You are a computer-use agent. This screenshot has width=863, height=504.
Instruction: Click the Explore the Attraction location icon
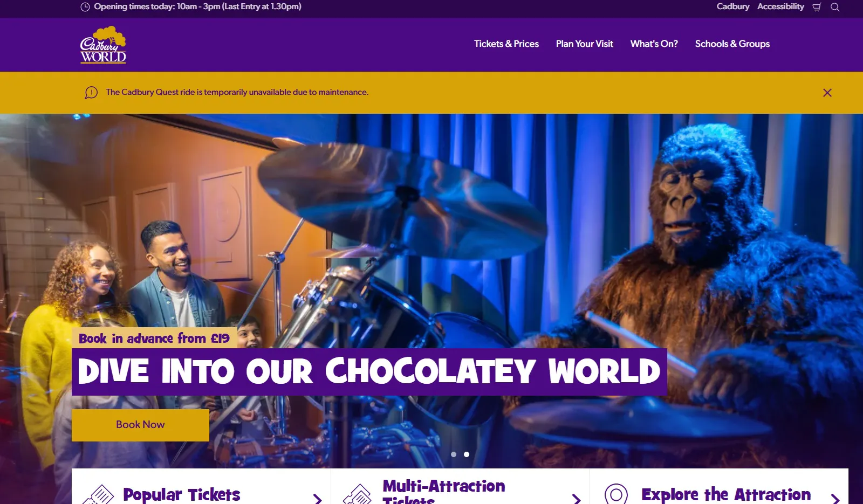616,494
